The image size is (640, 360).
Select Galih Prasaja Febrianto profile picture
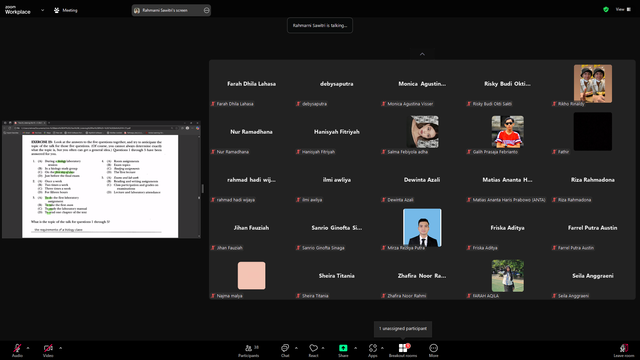508,131
